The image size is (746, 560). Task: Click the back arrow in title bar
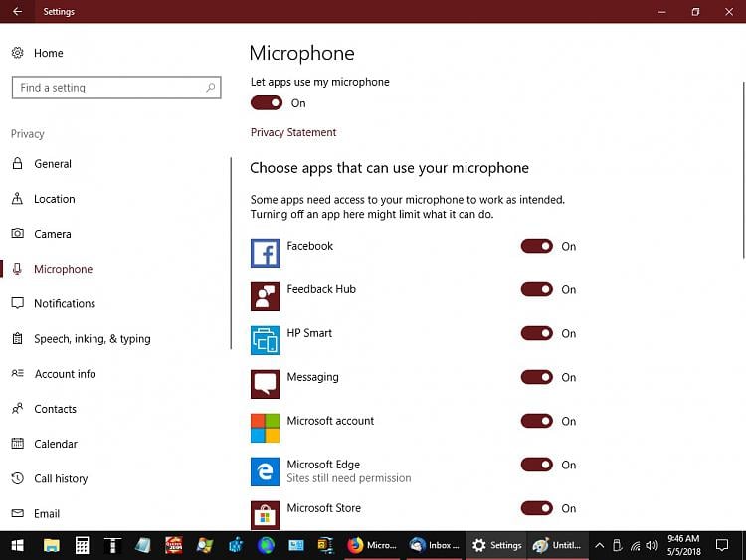[x=17, y=11]
